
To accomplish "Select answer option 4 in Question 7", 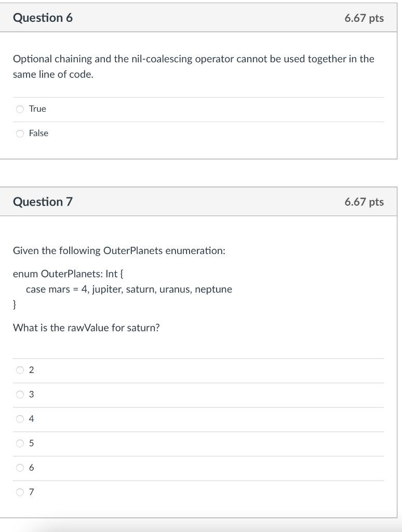I will click(x=20, y=419).
